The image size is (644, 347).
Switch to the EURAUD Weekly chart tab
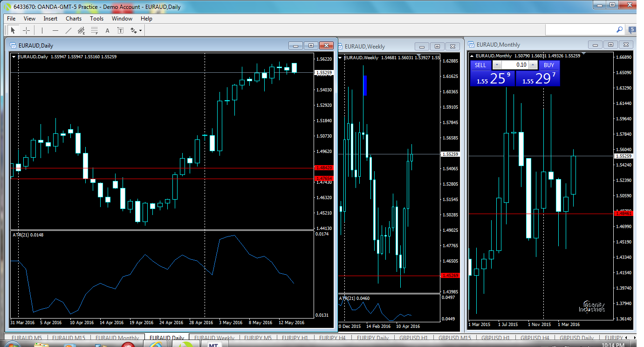click(x=214, y=338)
